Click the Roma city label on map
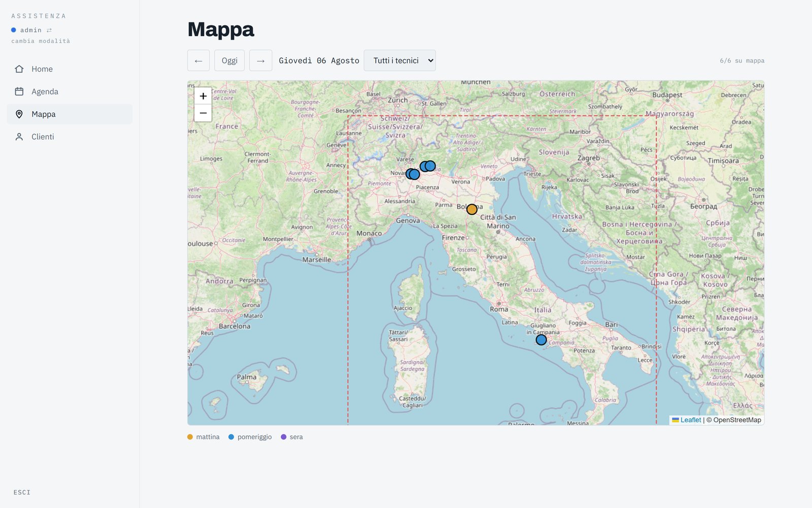The height and width of the screenshot is (508, 812). pos(499,309)
